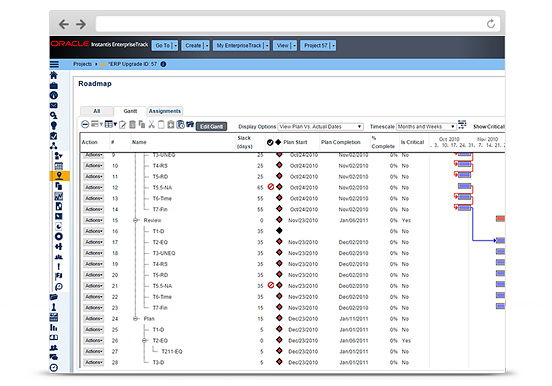Screen dimensions: 552x386
Task: Open the Timescale Months and Weeks dropdown
Action: pos(426,126)
